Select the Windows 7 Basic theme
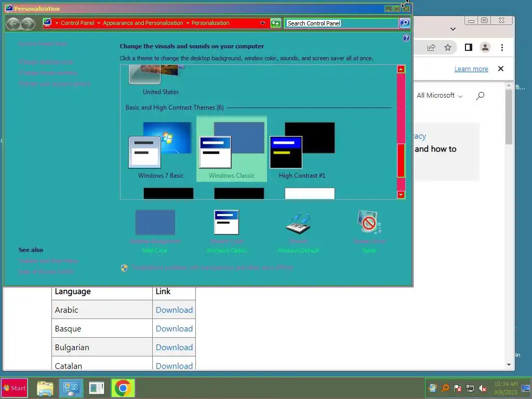This screenshot has width=532, height=399. (161, 150)
